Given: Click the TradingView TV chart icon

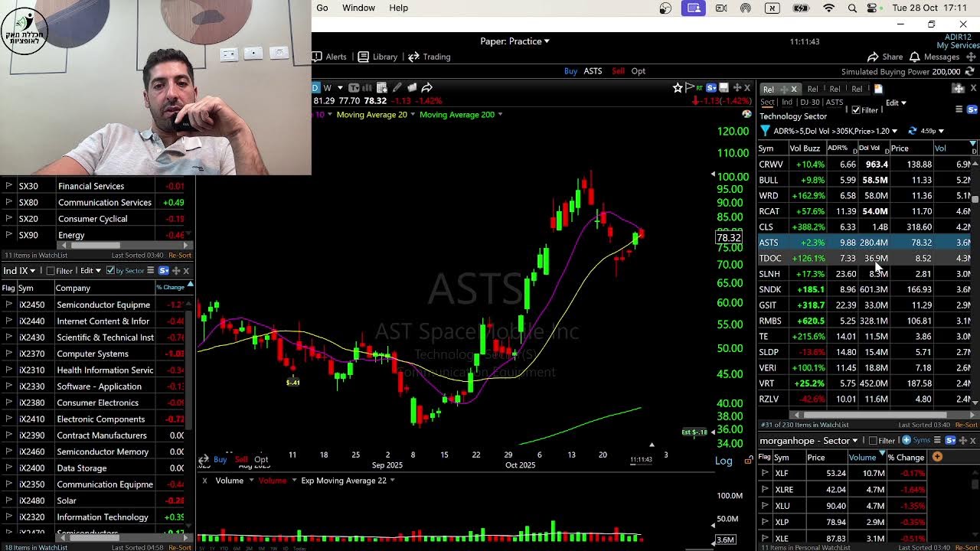Looking at the screenshot, I should tap(354, 87).
